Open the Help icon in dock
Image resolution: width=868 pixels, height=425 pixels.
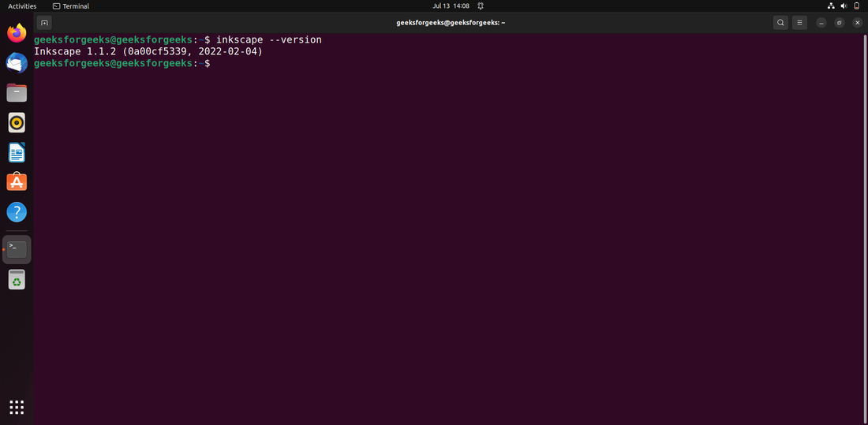tap(17, 212)
